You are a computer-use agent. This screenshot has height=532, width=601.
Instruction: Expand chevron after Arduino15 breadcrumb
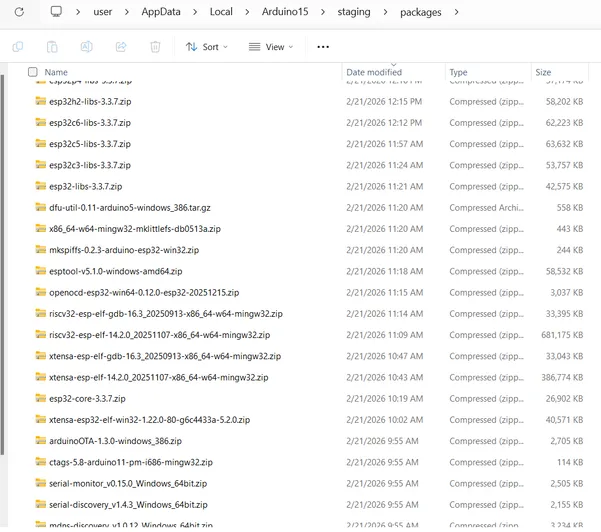point(323,12)
